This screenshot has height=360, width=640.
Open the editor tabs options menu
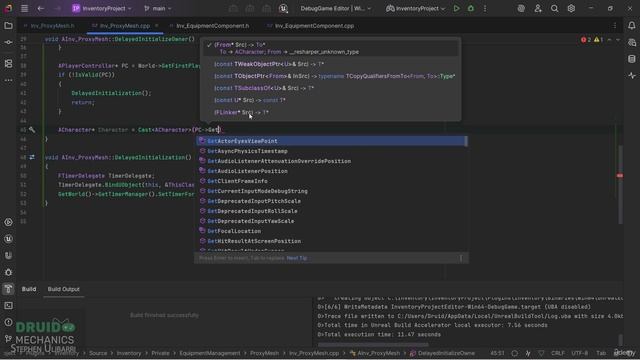click(615, 26)
